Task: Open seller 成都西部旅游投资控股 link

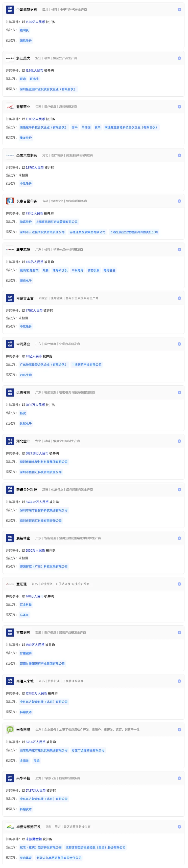Action: [x=95, y=847]
